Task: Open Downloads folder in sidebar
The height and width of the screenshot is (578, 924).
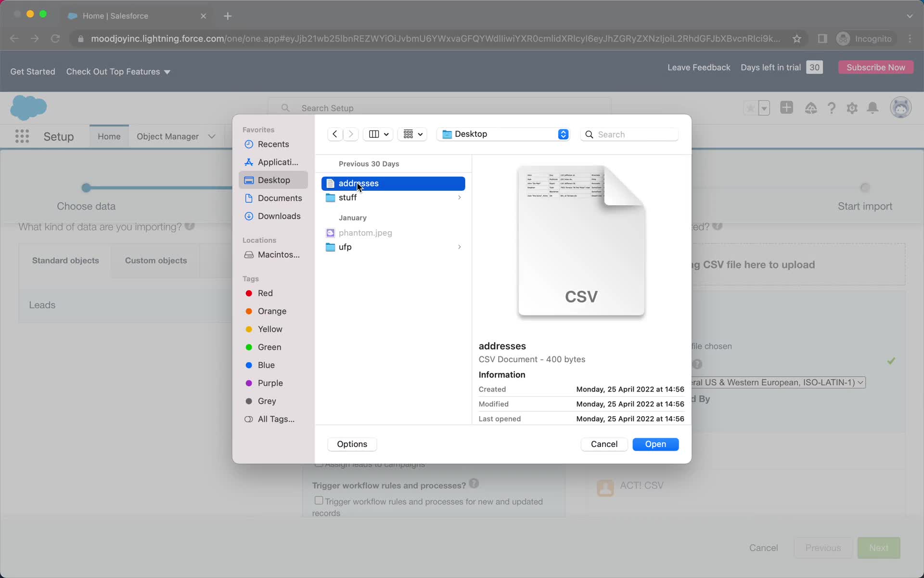Action: click(273, 216)
